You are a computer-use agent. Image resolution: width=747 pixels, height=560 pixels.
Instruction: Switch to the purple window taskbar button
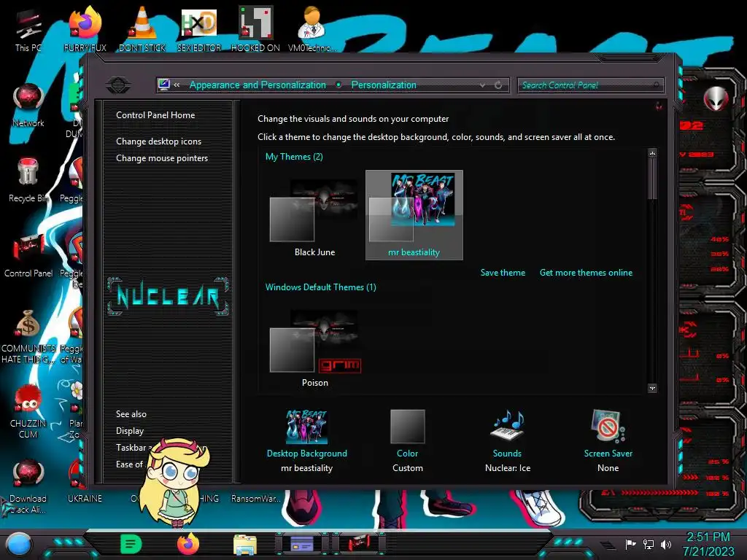[302, 544]
